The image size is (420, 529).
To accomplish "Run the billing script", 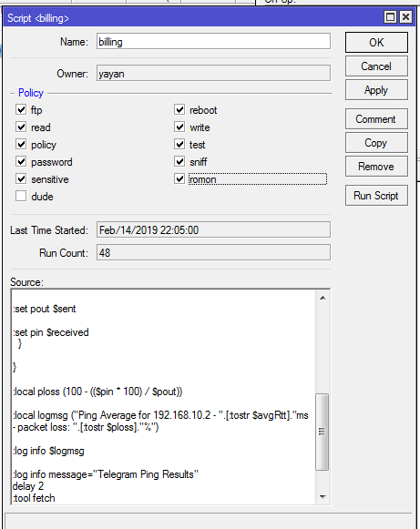I will (376, 196).
